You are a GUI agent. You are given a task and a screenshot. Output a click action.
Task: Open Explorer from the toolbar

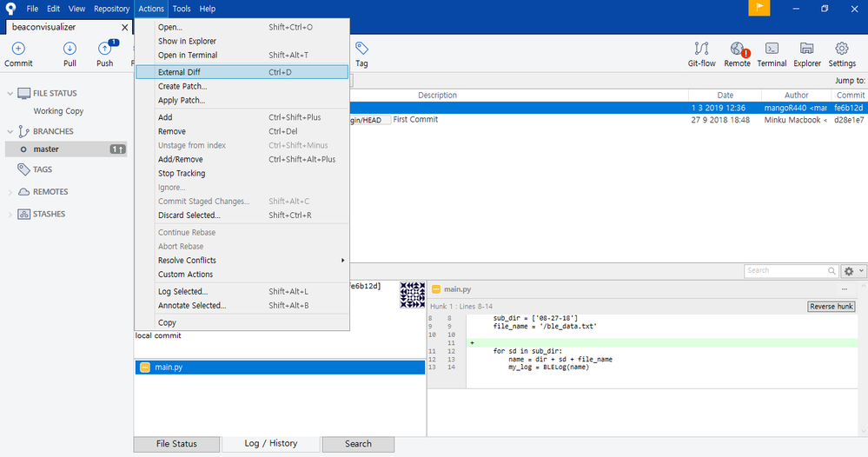click(807, 54)
